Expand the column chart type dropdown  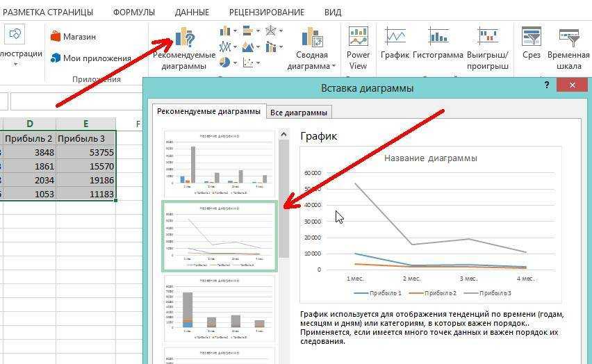click(236, 31)
